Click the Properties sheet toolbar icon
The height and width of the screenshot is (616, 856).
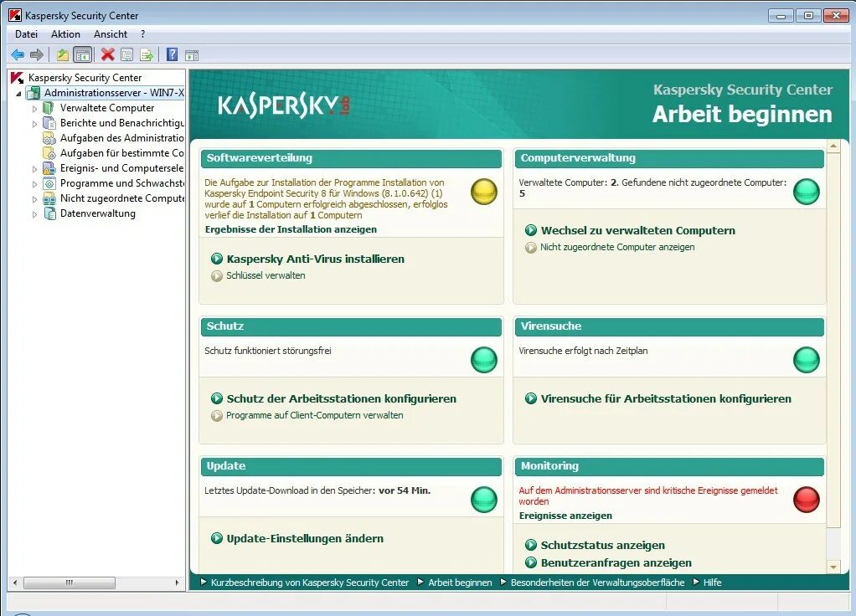pyautogui.click(x=126, y=54)
